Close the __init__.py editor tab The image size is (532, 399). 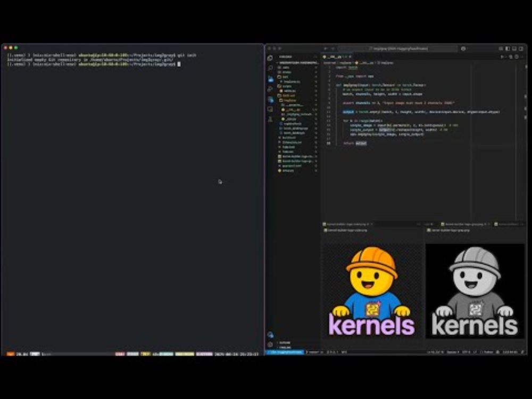(350, 57)
